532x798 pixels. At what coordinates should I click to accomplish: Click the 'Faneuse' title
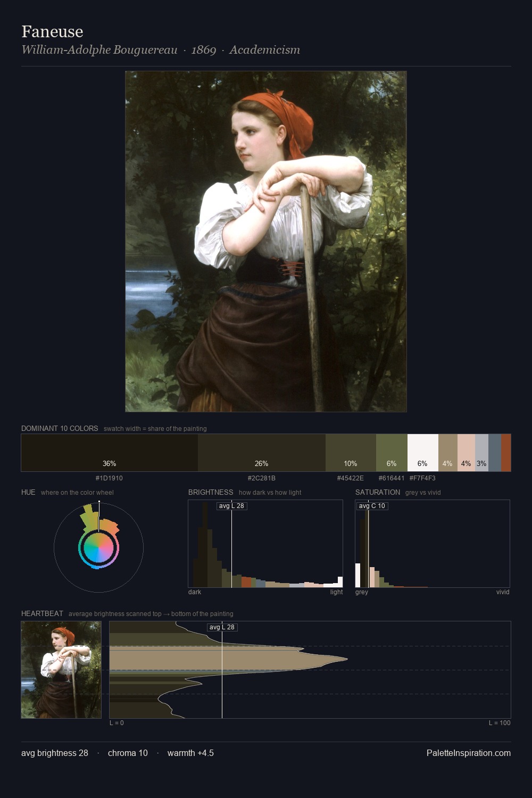(x=52, y=31)
